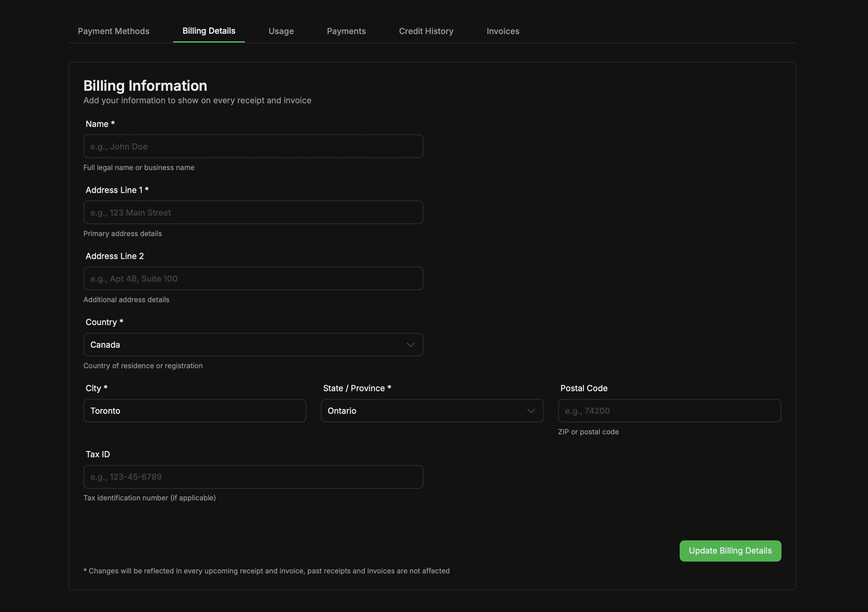Click the 'Postal Code' label

pyautogui.click(x=584, y=388)
